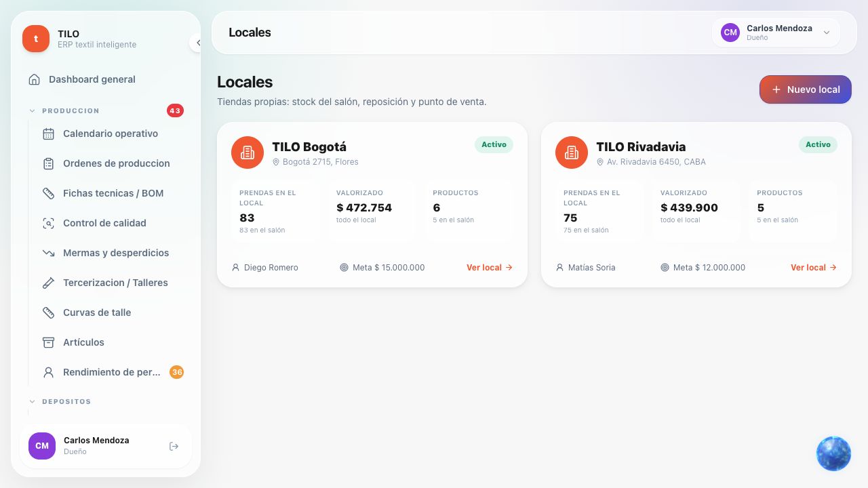The width and height of the screenshot is (868, 488).
Task: Click Meta $ 15.000.000 text
Action: (x=389, y=268)
